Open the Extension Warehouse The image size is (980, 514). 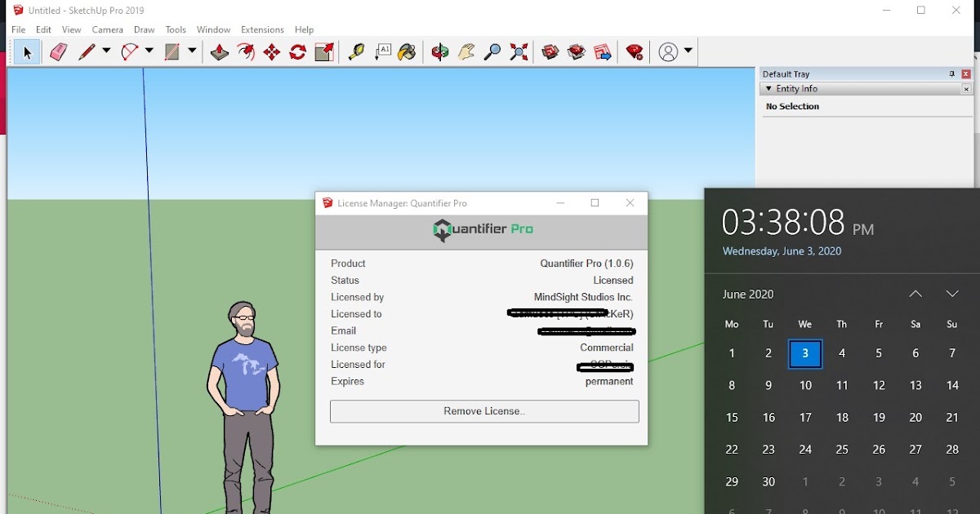577,52
